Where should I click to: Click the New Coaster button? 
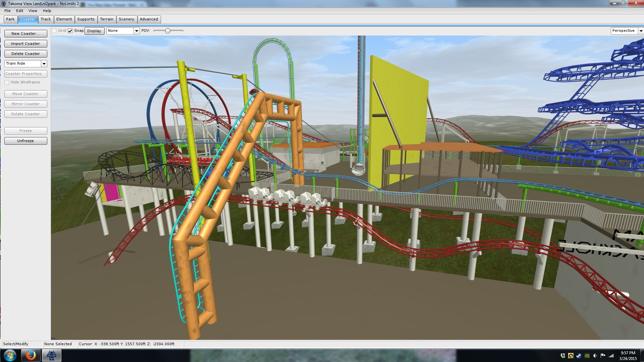[25, 34]
